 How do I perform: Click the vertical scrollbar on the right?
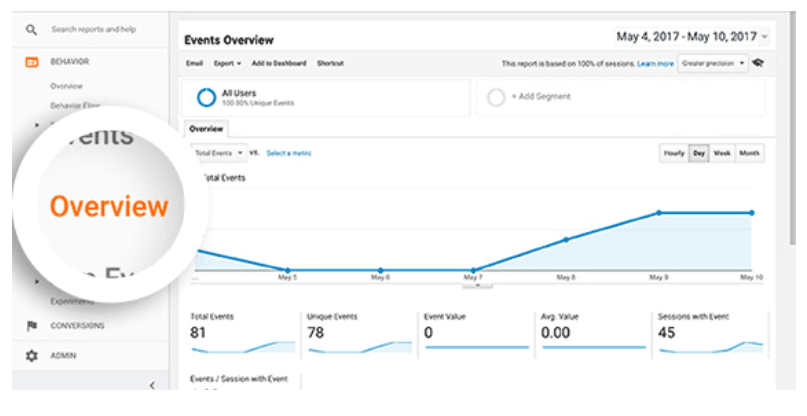791,129
